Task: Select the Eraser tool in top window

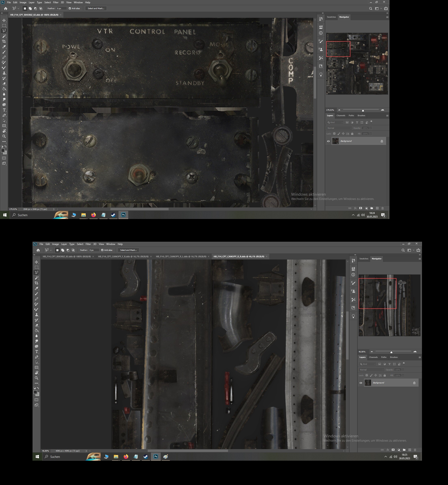Action: pos(4,84)
